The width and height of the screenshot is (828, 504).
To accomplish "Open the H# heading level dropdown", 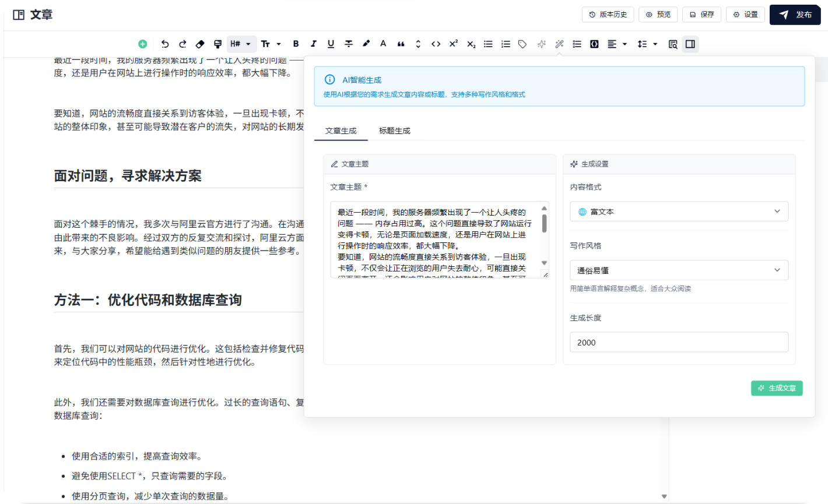I will click(x=241, y=44).
